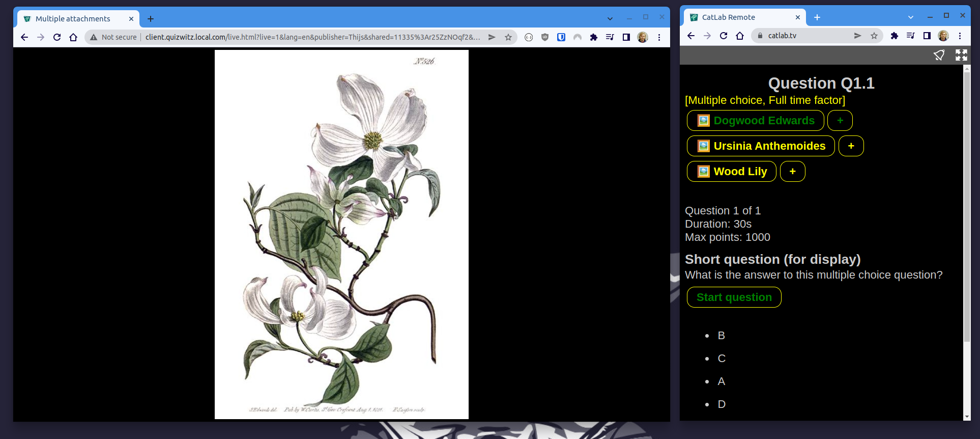This screenshot has width=980, height=439.
Task: Toggle side panel in quizwitz window
Action: 626,37
